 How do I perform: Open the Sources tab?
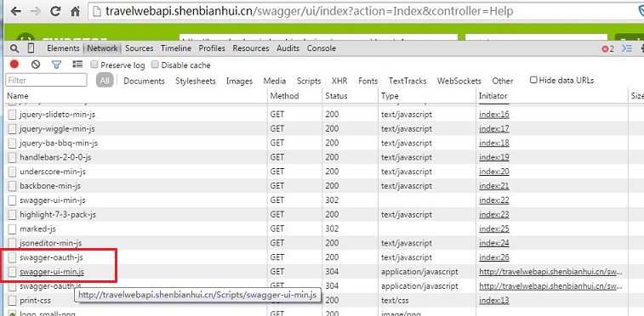[140, 48]
